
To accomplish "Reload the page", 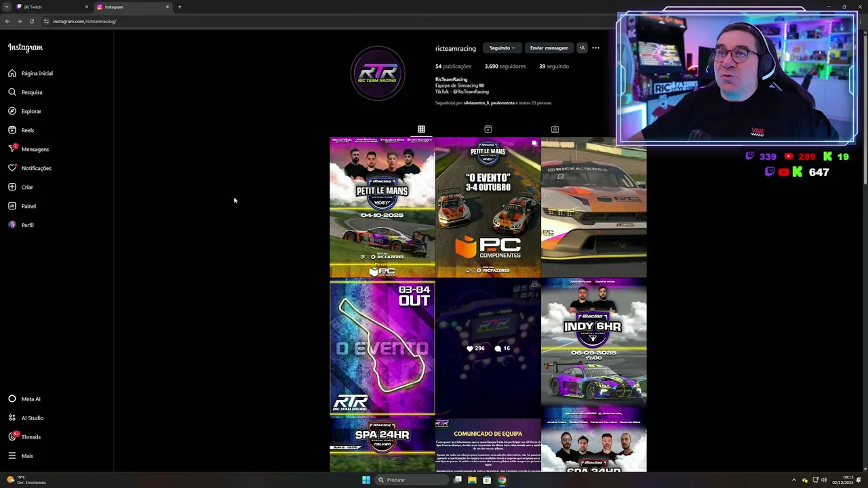I will [31, 21].
